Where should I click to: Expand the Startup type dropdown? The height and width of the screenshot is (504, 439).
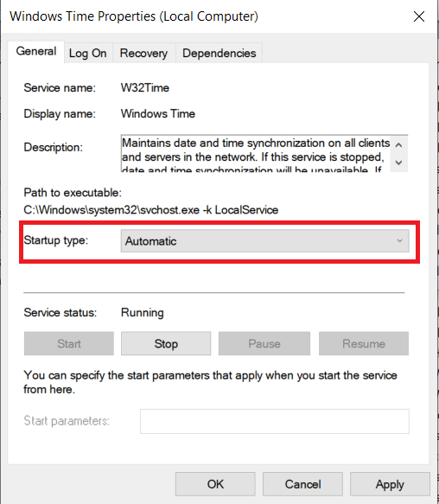click(x=264, y=240)
